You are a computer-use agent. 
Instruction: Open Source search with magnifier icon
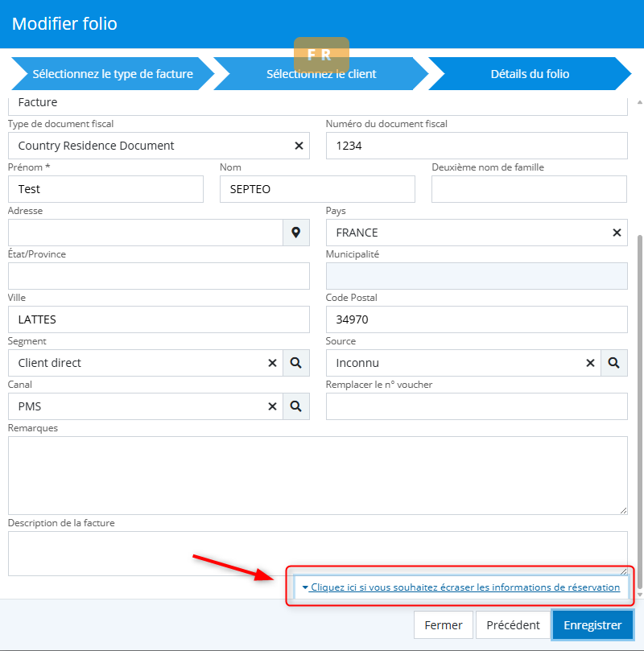tap(614, 363)
